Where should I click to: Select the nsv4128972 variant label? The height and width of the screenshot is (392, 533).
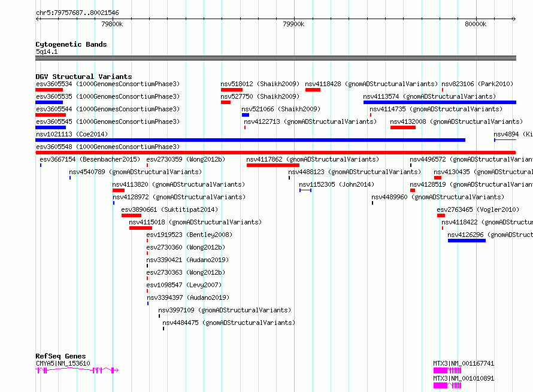[x=179, y=197]
